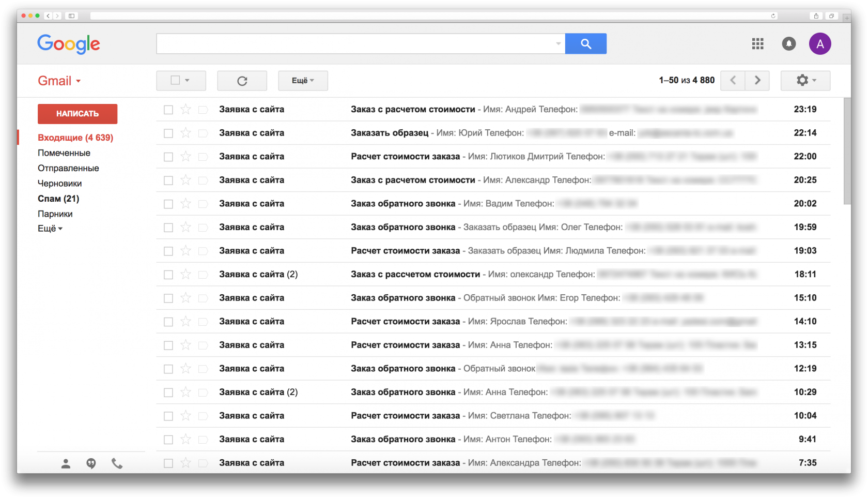Mark the 14:10 email as important

pos(203,322)
